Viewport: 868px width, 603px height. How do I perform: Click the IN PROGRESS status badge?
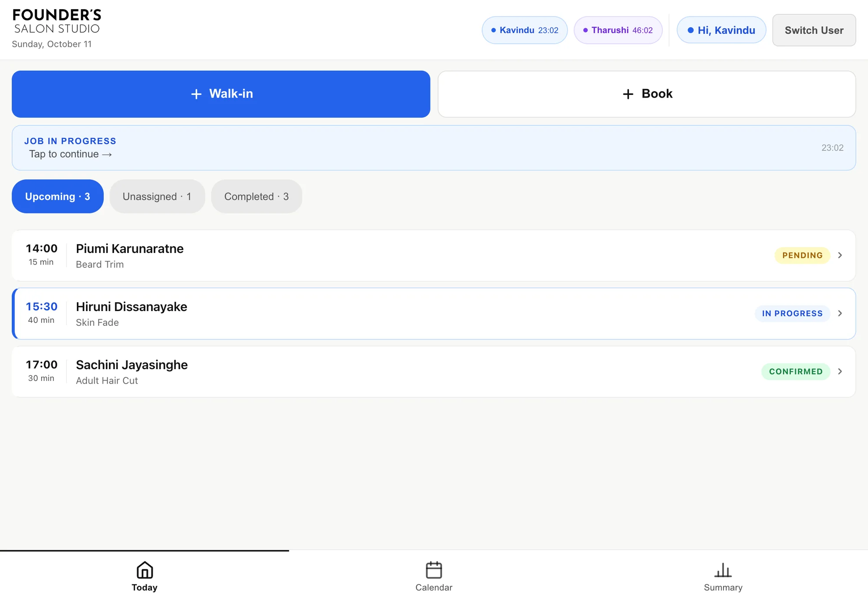(792, 313)
